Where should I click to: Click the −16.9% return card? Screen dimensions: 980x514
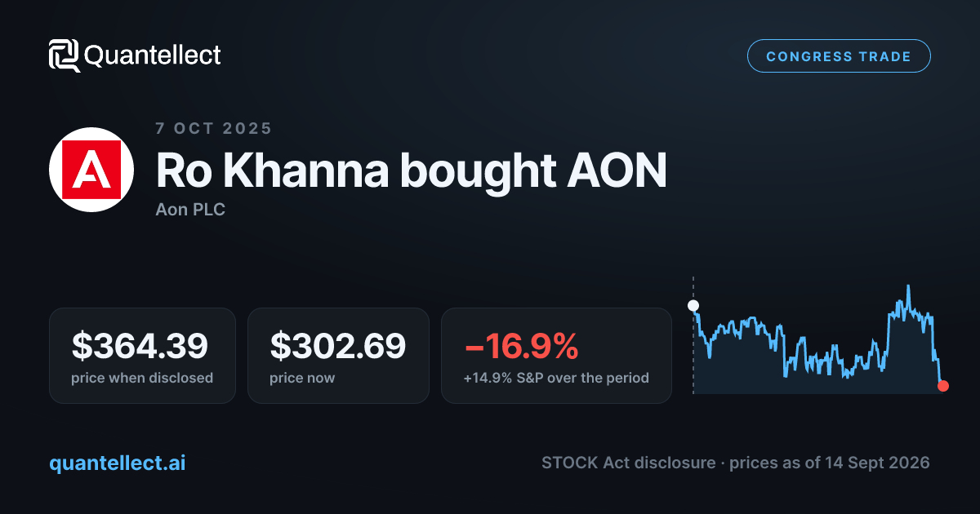[556, 355]
